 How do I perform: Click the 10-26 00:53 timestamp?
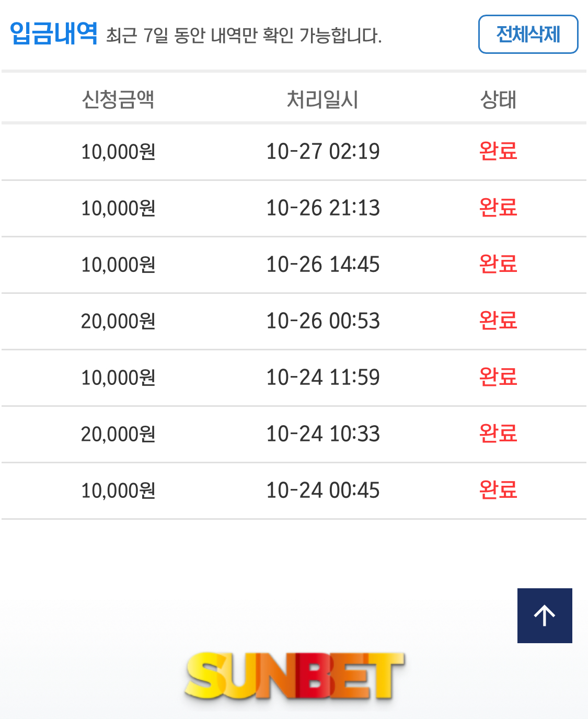(323, 321)
